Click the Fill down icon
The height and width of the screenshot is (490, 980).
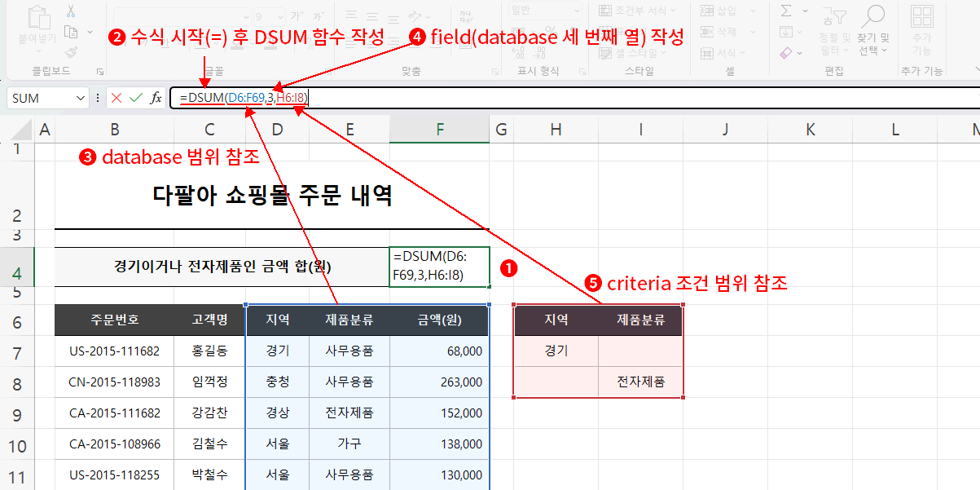[786, 32]
